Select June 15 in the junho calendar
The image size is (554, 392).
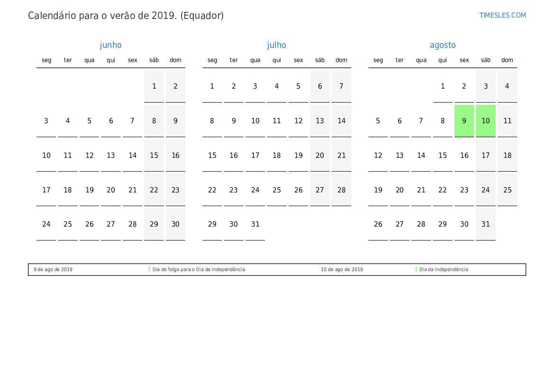pyautogui.click(x=154, y=155)
